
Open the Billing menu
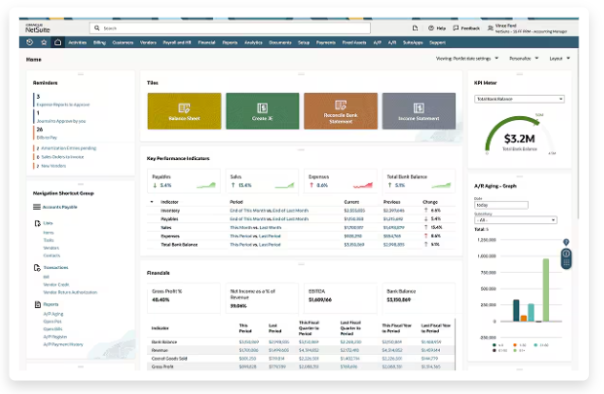point(99,42)
